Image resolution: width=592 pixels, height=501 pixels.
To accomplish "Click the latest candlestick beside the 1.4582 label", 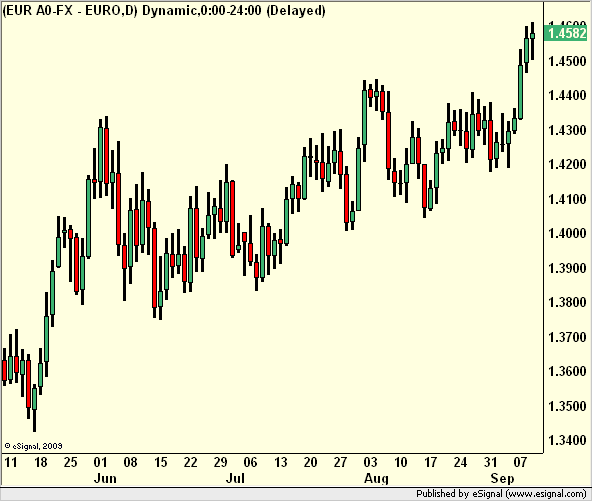I will tap(533, 41).
